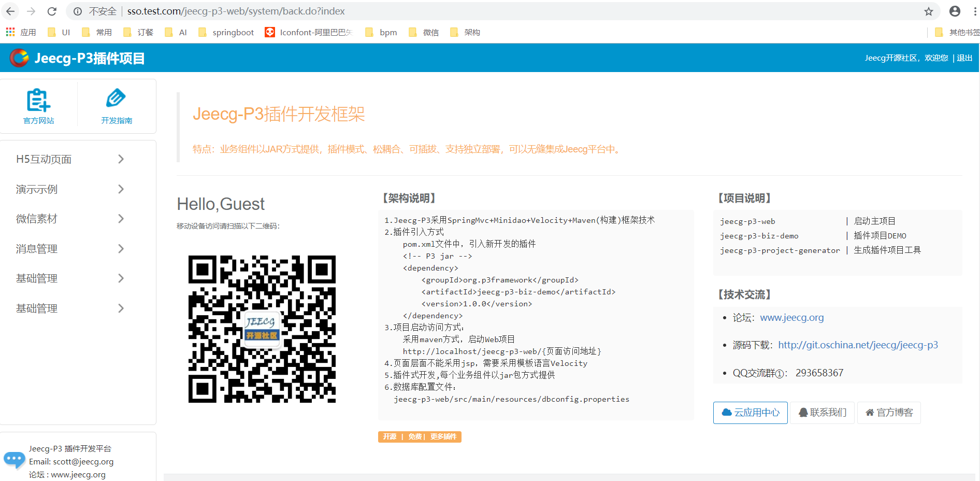Screen dimensions: 980x481
Task: Open the browser profile avatar icon
Action: click(955, 11)
